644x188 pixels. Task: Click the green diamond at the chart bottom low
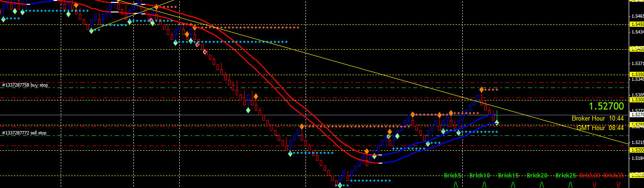(x=340, y=185)
